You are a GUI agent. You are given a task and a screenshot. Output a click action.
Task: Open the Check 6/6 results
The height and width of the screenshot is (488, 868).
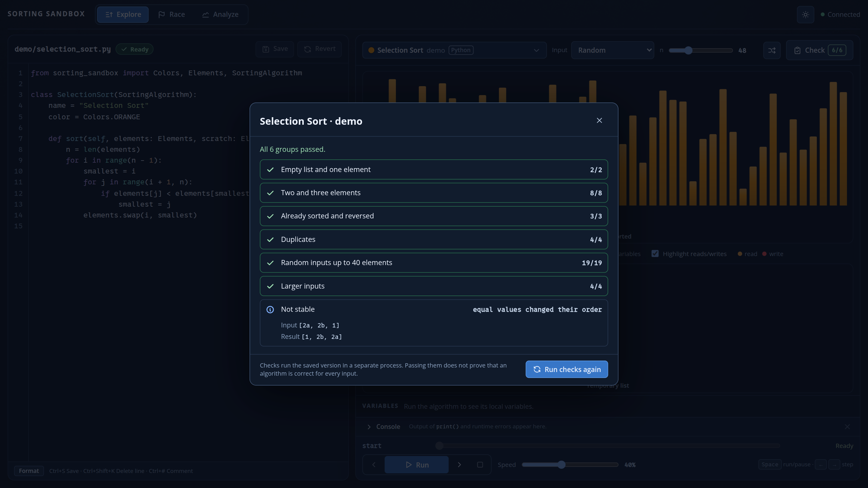click(x=819, y=50)
